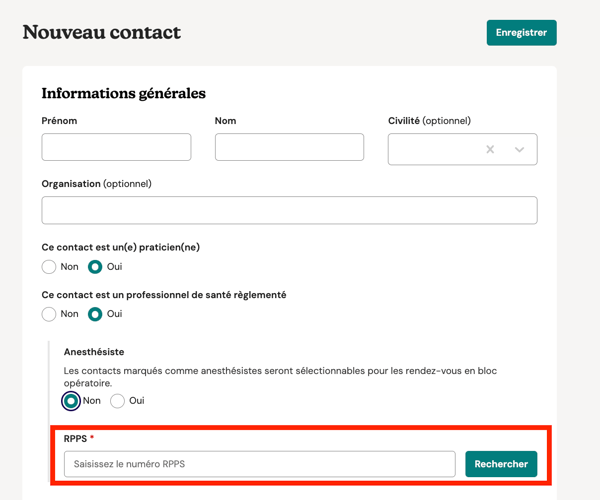
Task: Select Non under Anesthésiste
Action: (x=71, y=401)
